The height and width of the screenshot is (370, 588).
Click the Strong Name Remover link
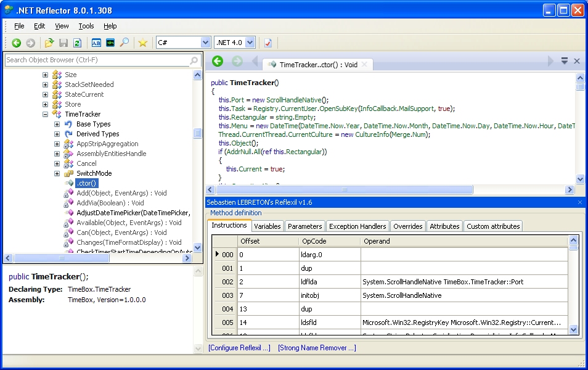point(317,348)
